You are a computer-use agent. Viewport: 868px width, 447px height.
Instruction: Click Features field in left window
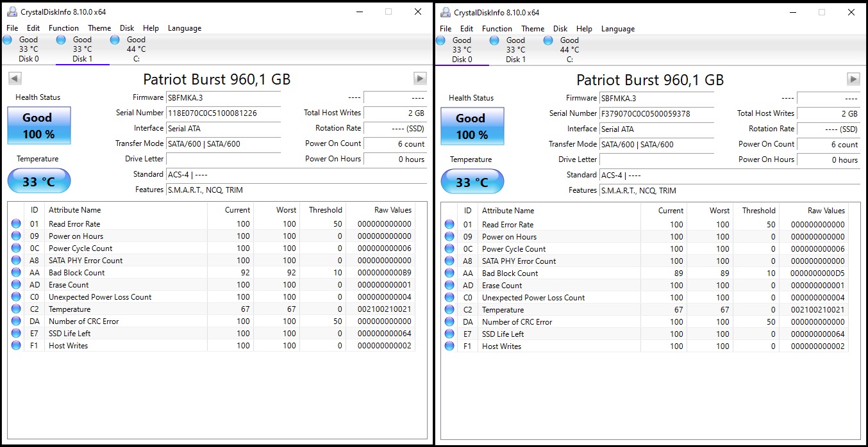296,190
